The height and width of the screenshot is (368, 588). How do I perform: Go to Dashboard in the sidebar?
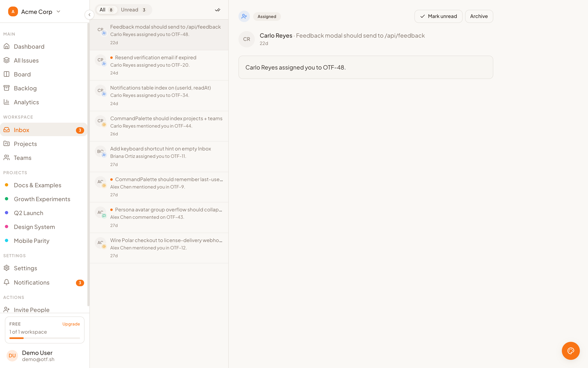click(43, 46)
